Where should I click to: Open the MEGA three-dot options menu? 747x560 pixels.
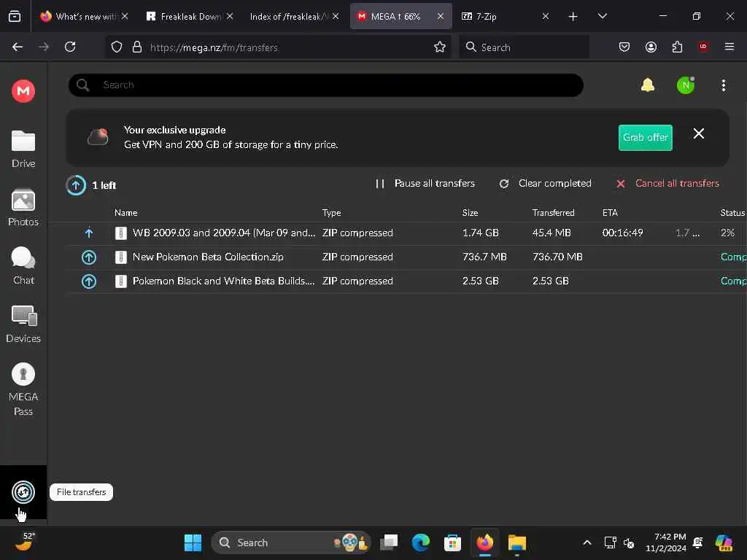click(723, 85)
